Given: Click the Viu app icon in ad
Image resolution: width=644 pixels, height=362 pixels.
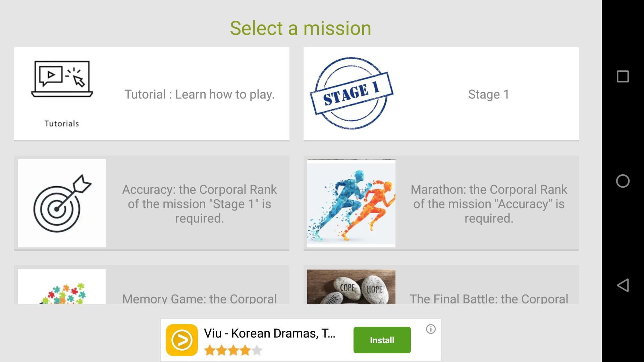Looking at the screenshot, I should pyautogui.click(x=182, y=340).
